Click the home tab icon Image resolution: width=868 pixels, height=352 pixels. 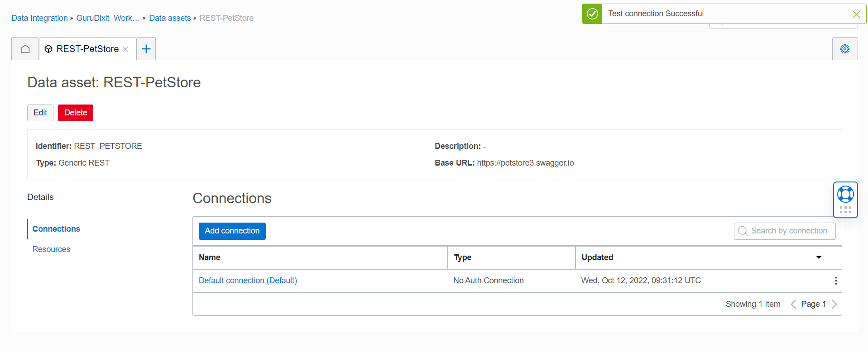click(25, 49)
